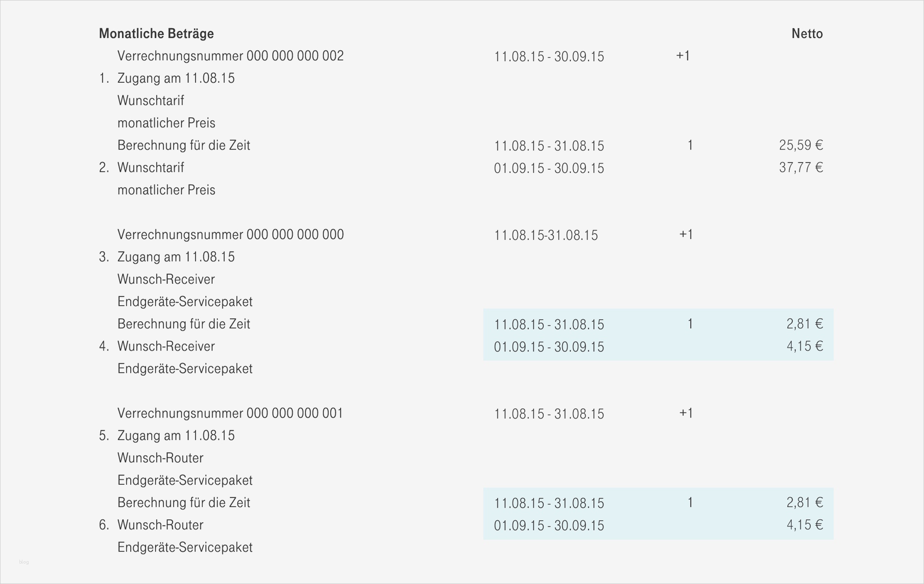Click the Netto column header
Screen dimensions: 924x584
coord(807,34)
